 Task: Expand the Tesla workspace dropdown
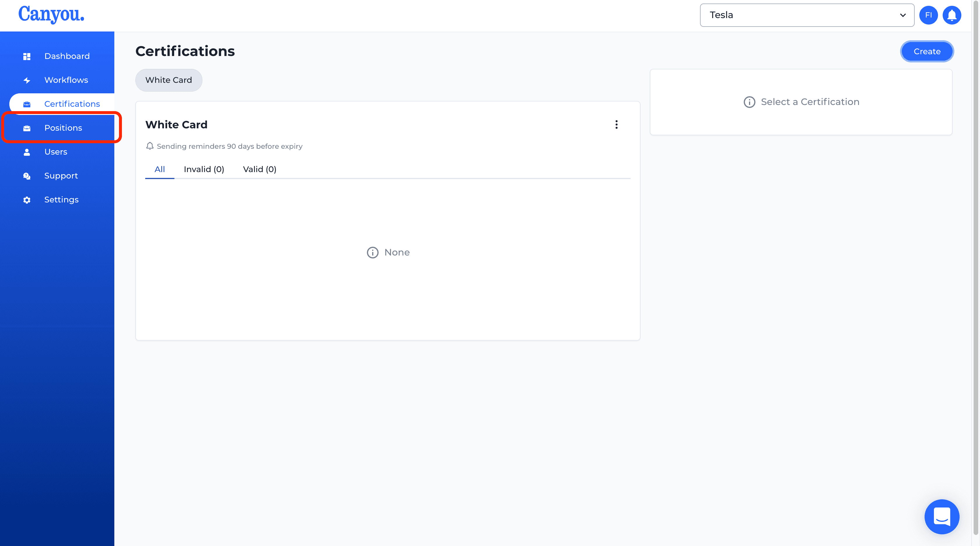(x=807, y=15)
